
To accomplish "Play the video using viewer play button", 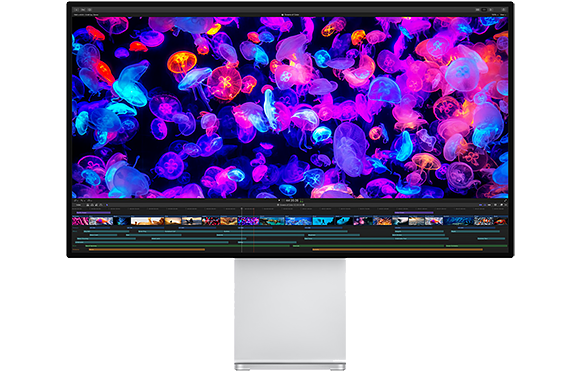I will click(279, 200).
